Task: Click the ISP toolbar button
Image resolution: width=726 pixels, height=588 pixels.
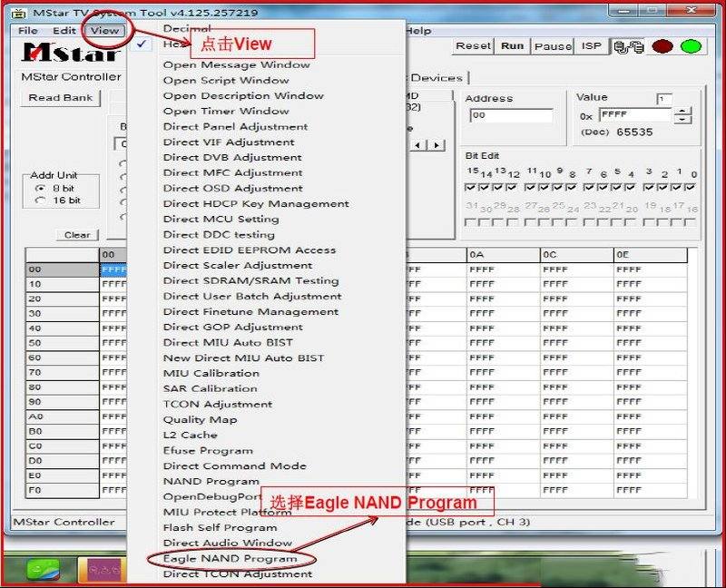Action: pyautogui.click(x=592, y=46)
